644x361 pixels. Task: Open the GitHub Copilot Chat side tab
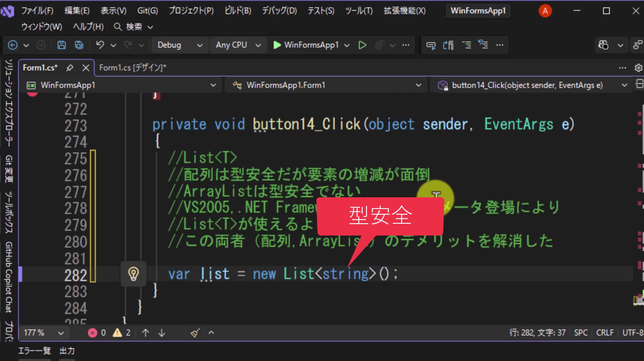(x=9, y=277)
